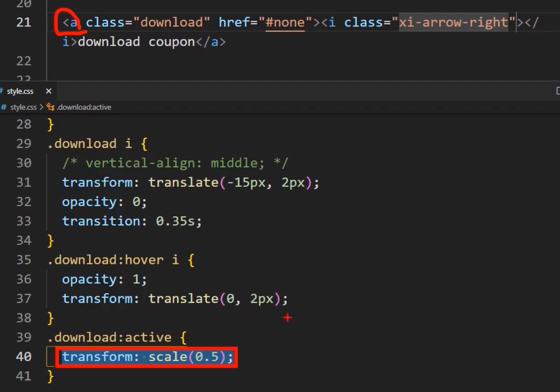Click the class="download" attribute value
Screen dimensions: 560x392
tap(172, 22)
